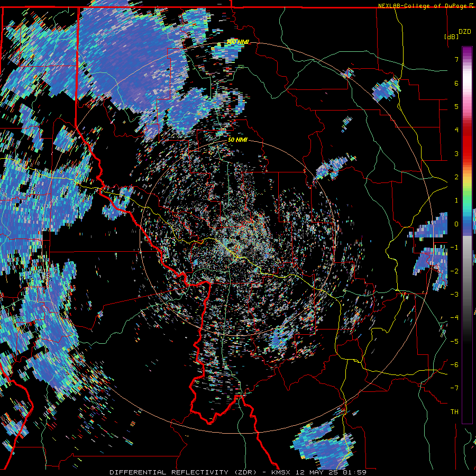Click the ZDR color scale bar
This screenshot has width=476, height=476.
(467, 235)
